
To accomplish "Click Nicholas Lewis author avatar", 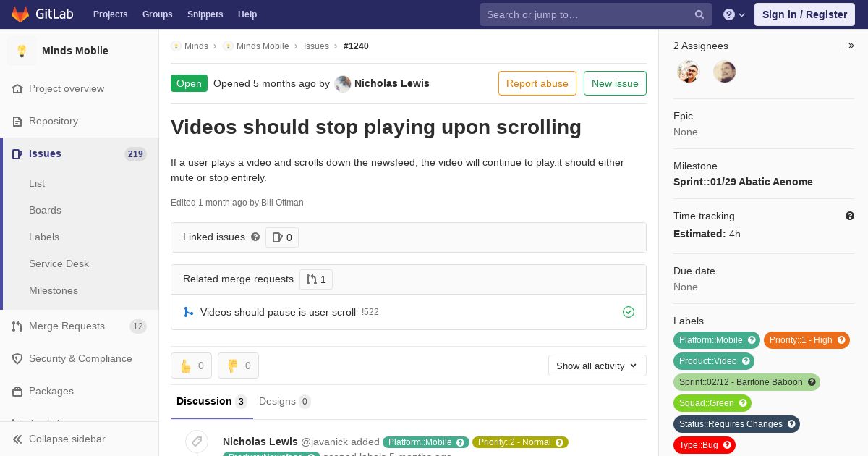I will tap(343, 83).
